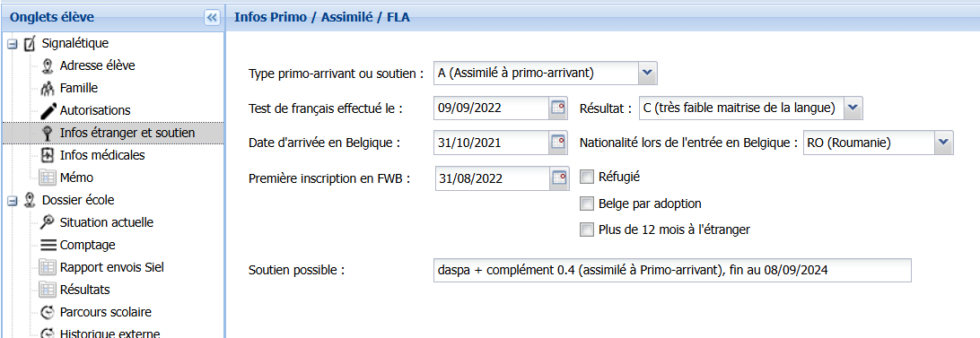Click the Famille people icon
Image resolution: width=980 pixels, height=338 pixels.
click(48, 88)
